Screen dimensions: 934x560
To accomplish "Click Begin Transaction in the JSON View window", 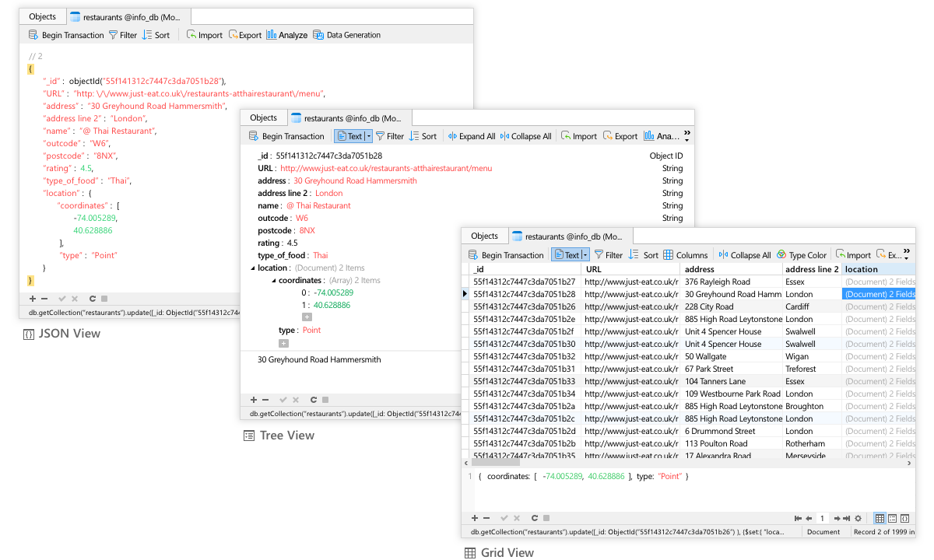I will (x=65, y=35).
